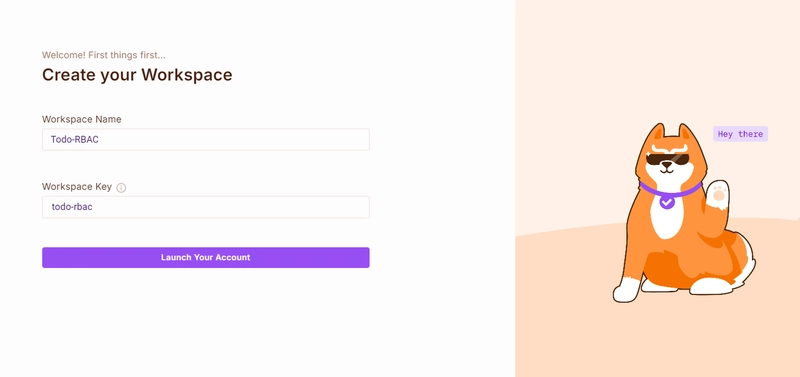Viewport: 800px width, 377px height.
Task: Click the mascot's dark sunglasses
Action: tap(667, 160)
